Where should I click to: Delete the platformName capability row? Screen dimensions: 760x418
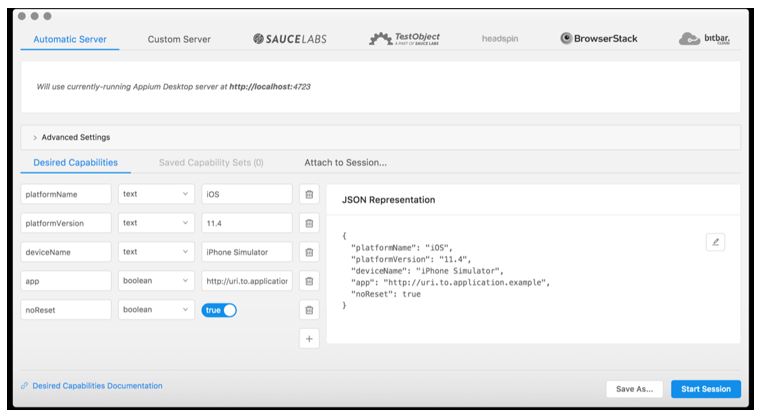tap(309, 194)
